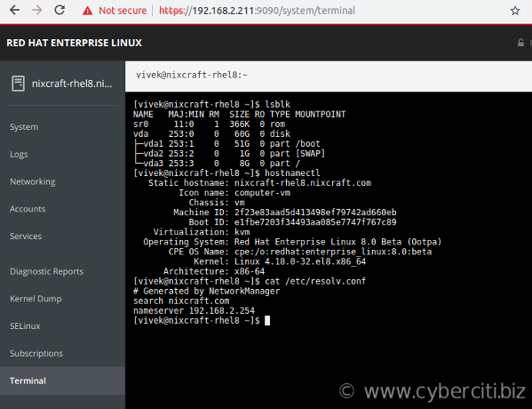Click the # Generated by NetworkManager line

coord(206,291)
